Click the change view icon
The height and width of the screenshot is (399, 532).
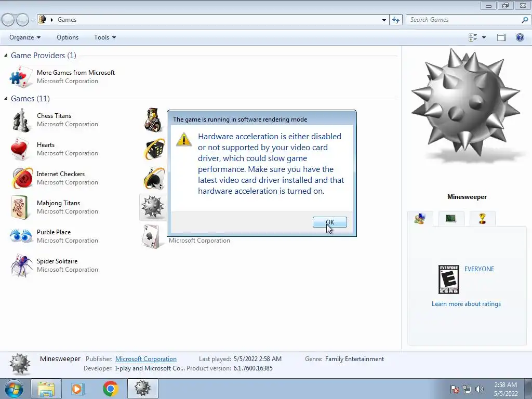(x=473, y=37)
